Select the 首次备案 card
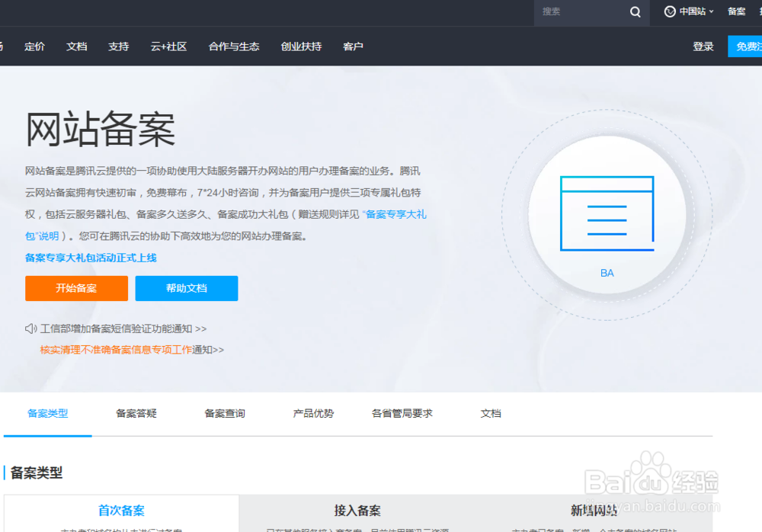The width and height of the screenshot is (762, 532). click(121, 514)
